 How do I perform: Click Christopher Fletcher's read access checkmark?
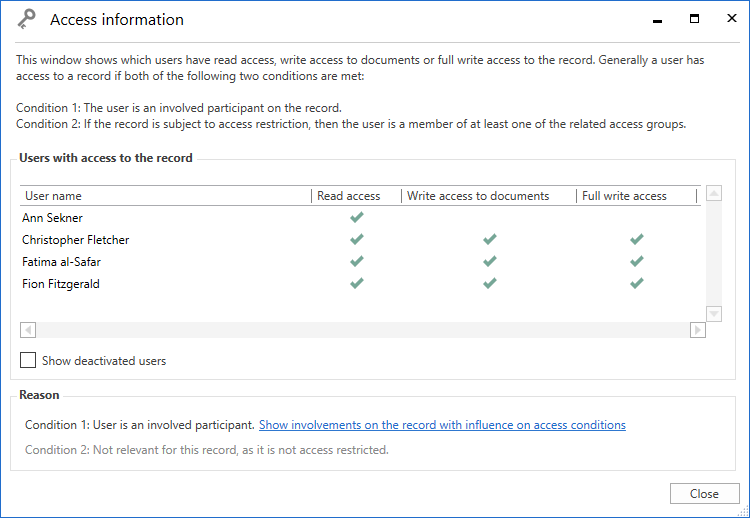click(356, 239)
